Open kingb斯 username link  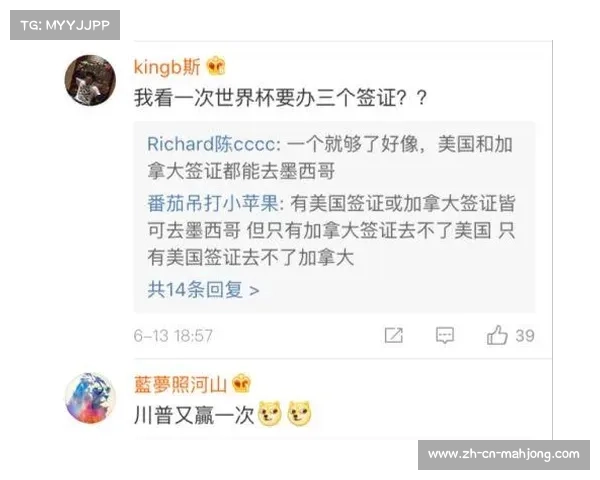[167, 67]
